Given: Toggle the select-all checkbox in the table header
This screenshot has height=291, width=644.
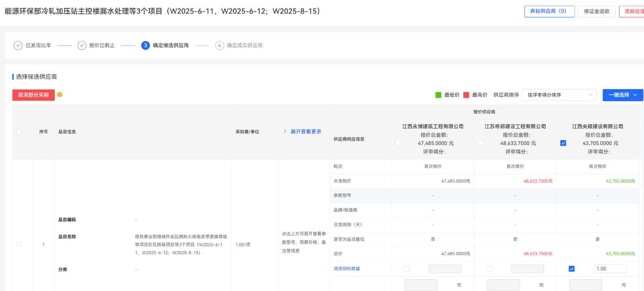Looking at the screenshot, I should click(19, 132).
